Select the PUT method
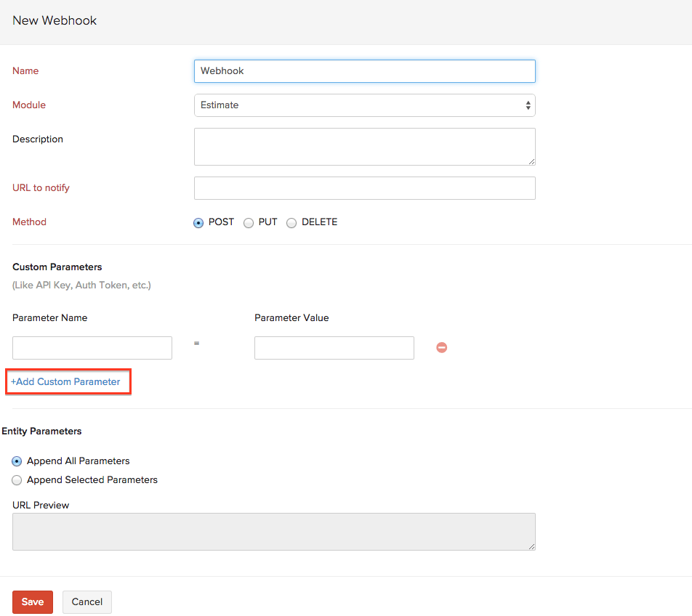This screenshot has height=616, width=692. tap(247, 222)
